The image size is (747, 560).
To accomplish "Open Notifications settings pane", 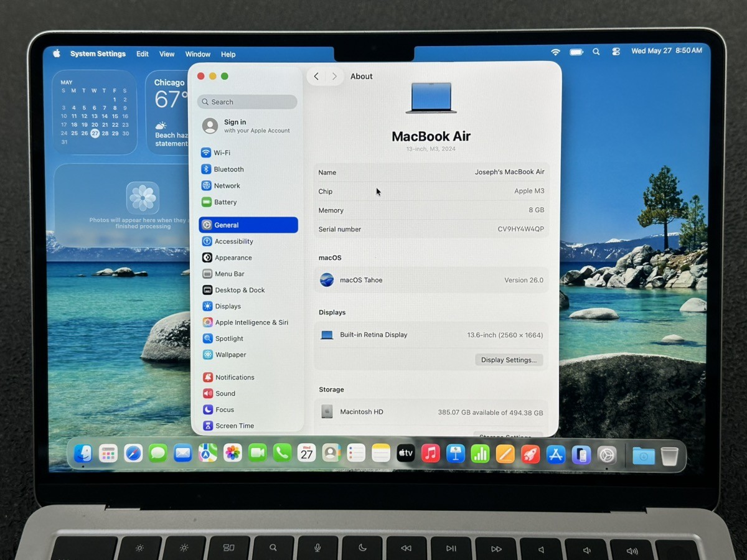I will 248,377.
